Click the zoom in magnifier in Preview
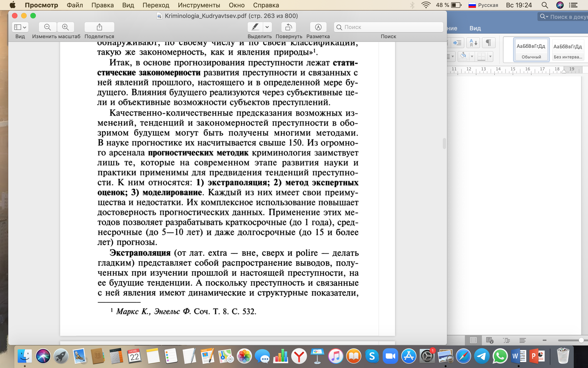This screenshot has height=368, width=588. pyautogui.click(x=65, y=27)
